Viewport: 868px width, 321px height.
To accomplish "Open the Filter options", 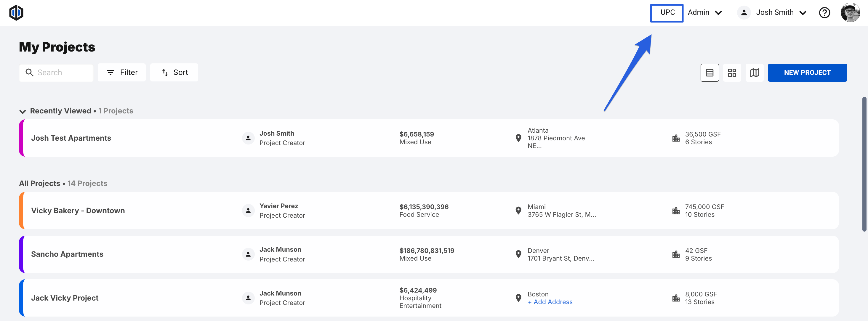I will coord(122,73).
